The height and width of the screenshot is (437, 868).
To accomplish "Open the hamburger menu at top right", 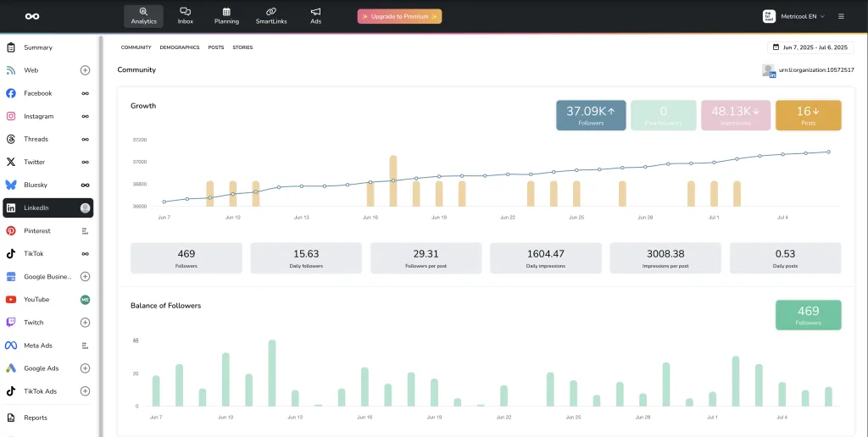I will [841, 16].
